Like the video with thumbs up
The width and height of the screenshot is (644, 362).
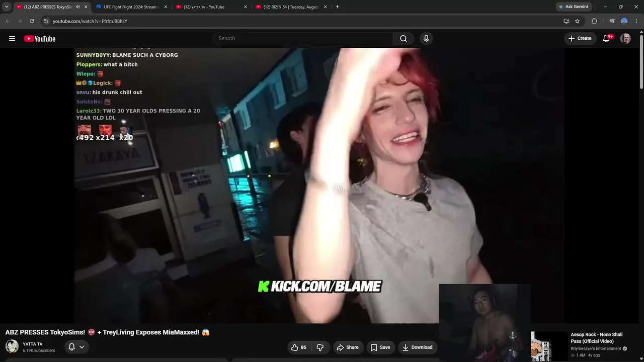(x=298, y=347)
